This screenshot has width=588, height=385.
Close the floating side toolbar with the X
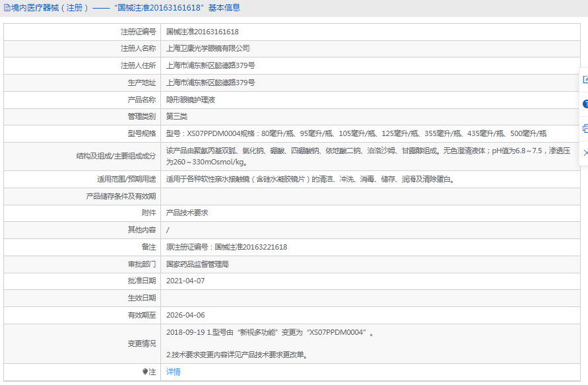(585, 153)
